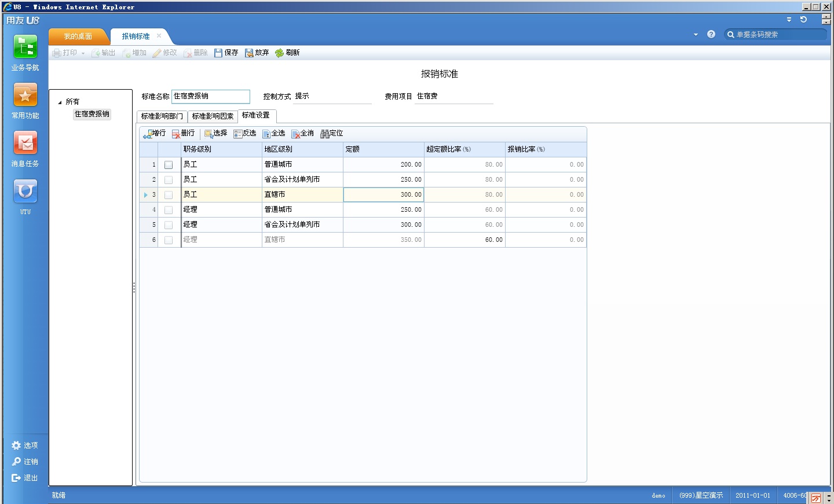Click the refresh arrow in title bar
Screen dimensions: 834x504
(x=803, y=20)
